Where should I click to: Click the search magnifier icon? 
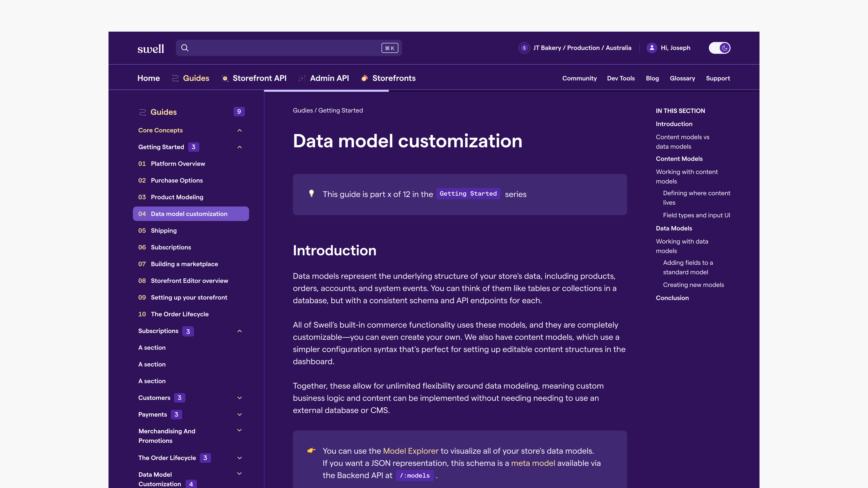(x=185, y=48)
